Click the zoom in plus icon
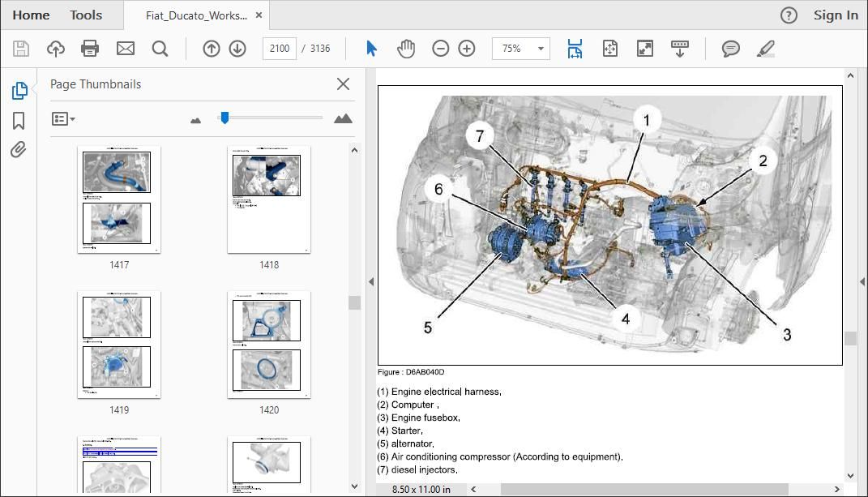This screenshot has height=497, width=868. coord(467,49)
